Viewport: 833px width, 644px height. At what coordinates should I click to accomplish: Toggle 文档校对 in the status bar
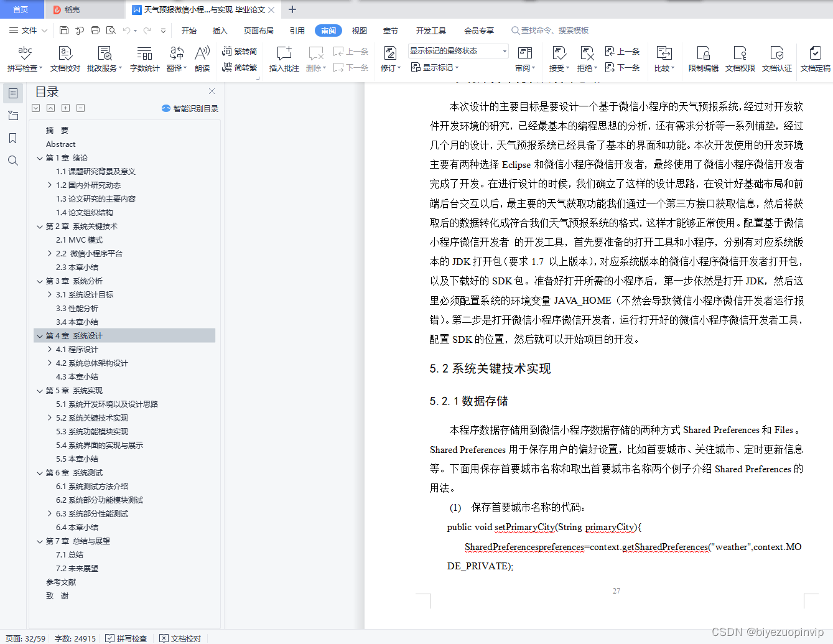click(x=180, y=638)
